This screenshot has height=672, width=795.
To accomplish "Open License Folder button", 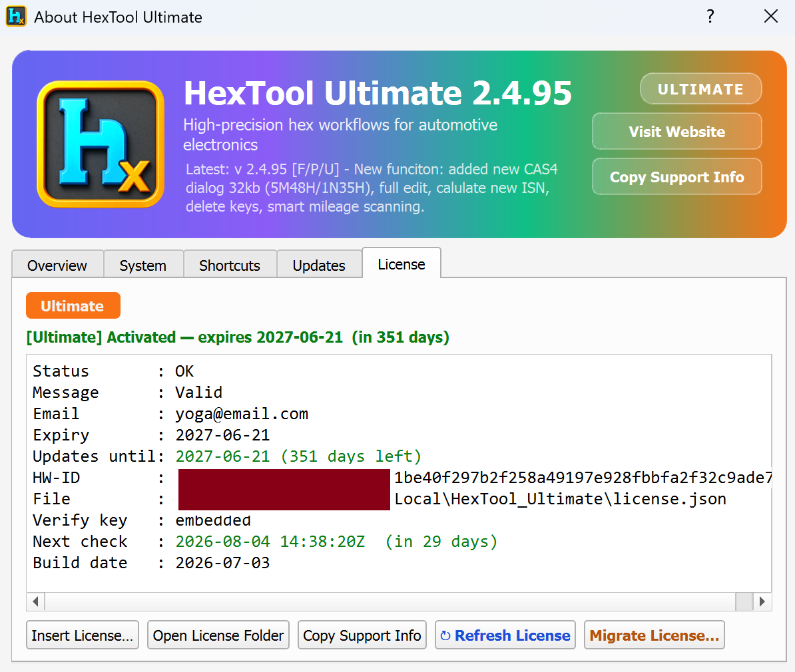I will point(218,635).
